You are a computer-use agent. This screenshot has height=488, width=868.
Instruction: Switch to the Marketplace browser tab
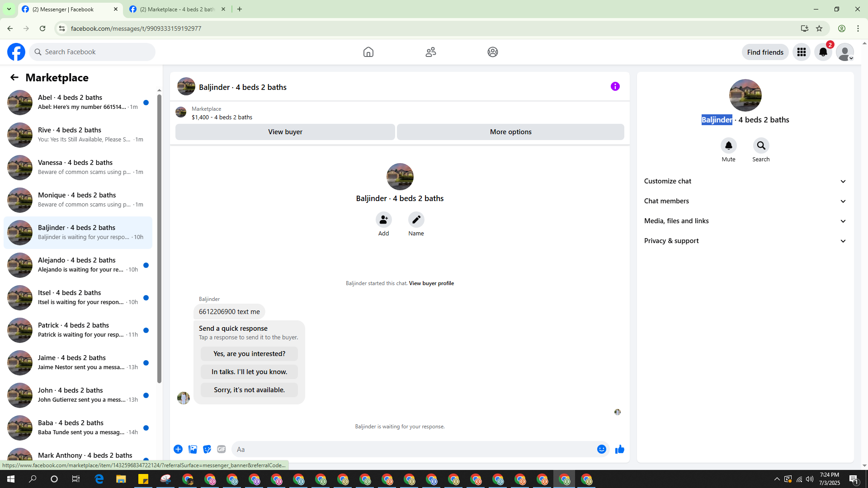177,9
